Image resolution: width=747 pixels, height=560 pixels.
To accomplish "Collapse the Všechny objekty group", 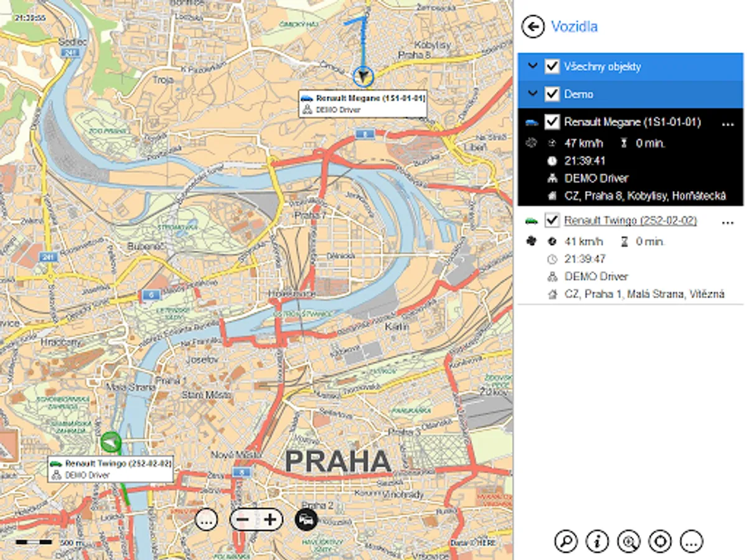I will pyautogui.click(x=532, y=66).
